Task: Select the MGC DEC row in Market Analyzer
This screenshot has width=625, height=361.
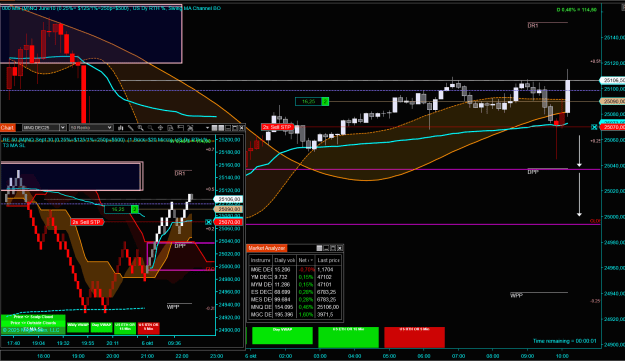Action: (x=295, y=315)
